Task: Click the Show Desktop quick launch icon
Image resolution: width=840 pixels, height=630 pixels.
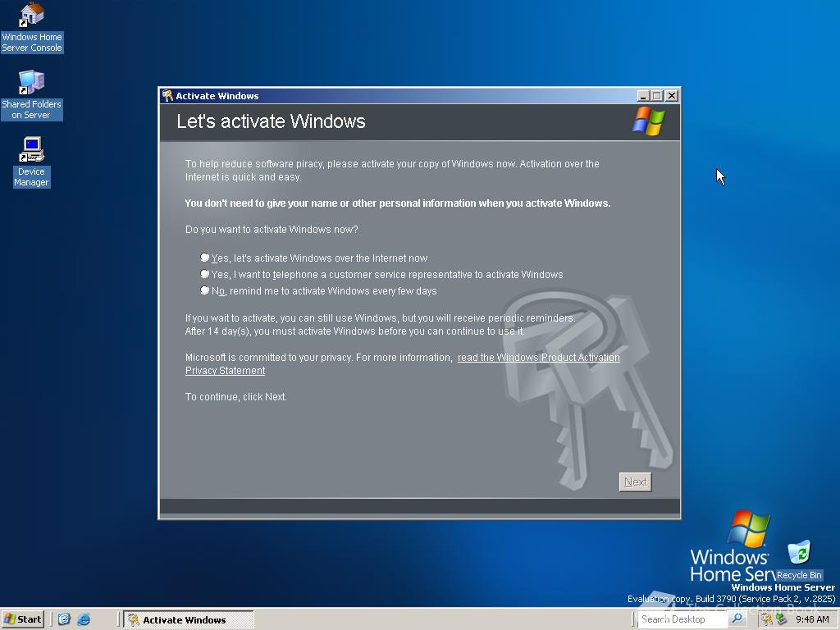Action: 64,619
